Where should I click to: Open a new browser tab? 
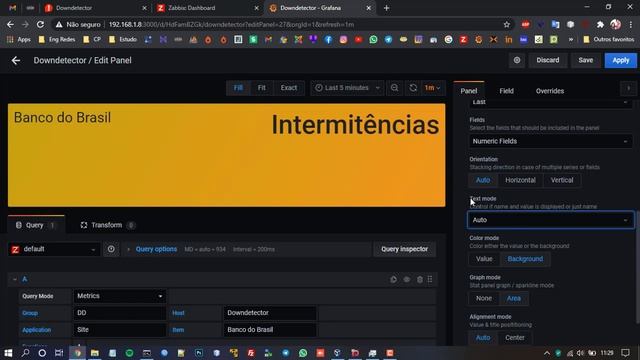tap(386, 8)
